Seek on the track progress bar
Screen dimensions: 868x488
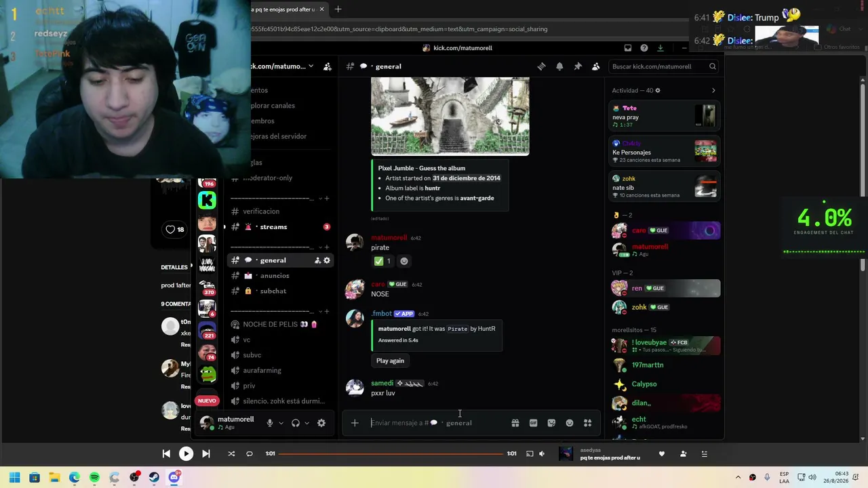[391, 453]
